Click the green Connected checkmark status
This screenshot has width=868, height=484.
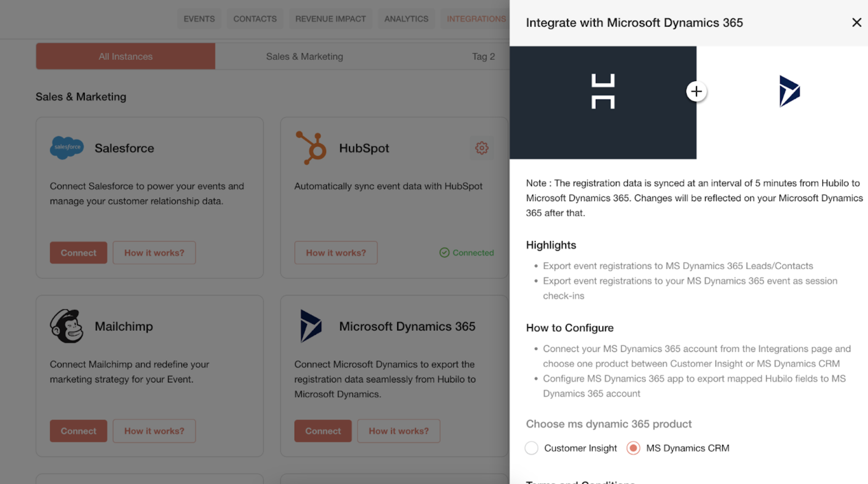click(x=467, y=252)
